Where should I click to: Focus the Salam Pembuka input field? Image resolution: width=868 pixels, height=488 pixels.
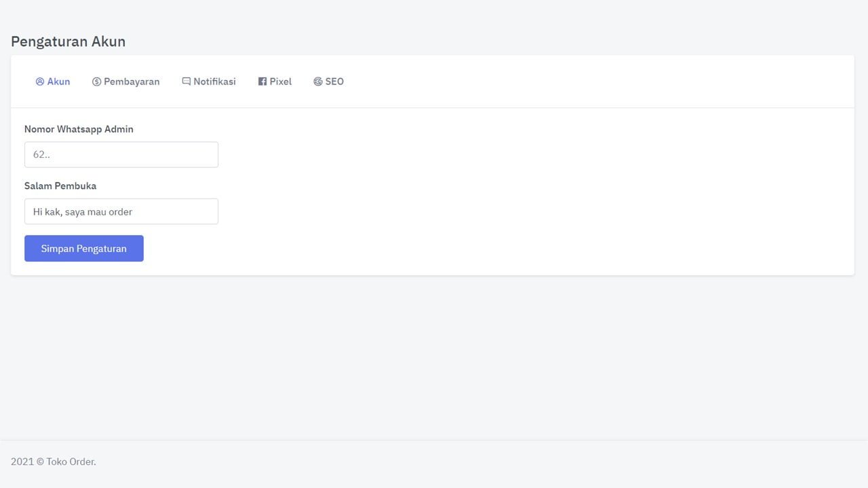coord(121,211)
